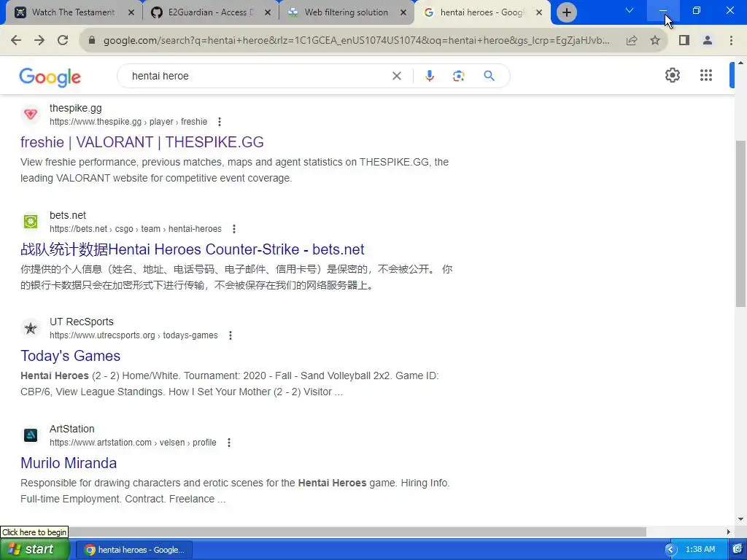The image size is (747, 560).
Task: Click the browser address bar URL
Action: (356, 41)
